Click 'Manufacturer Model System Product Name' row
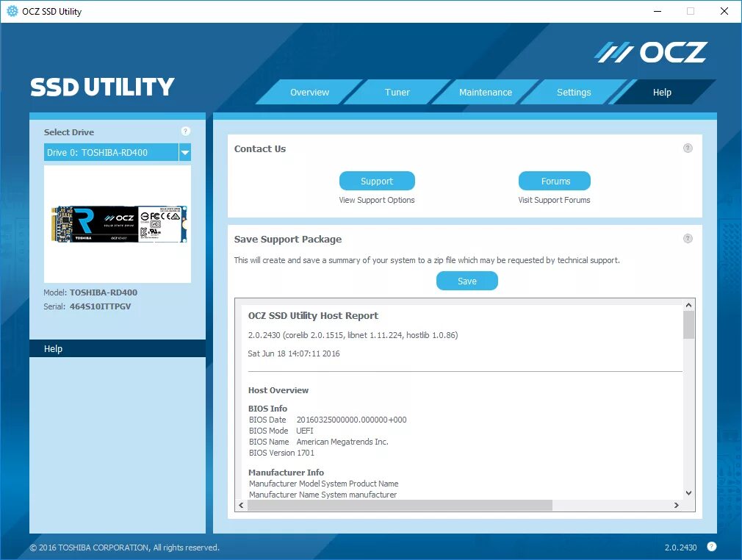This screenshot has width=742, height=560. pos(324,484)
